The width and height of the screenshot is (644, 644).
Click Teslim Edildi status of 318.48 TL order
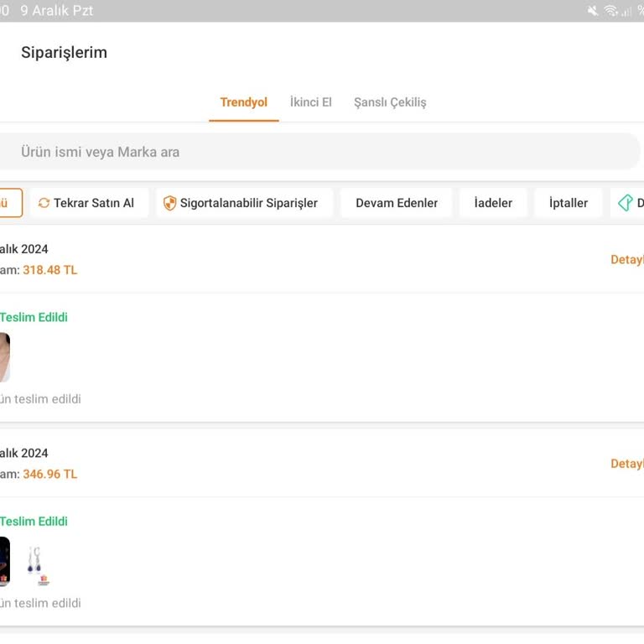coord(34,317)
